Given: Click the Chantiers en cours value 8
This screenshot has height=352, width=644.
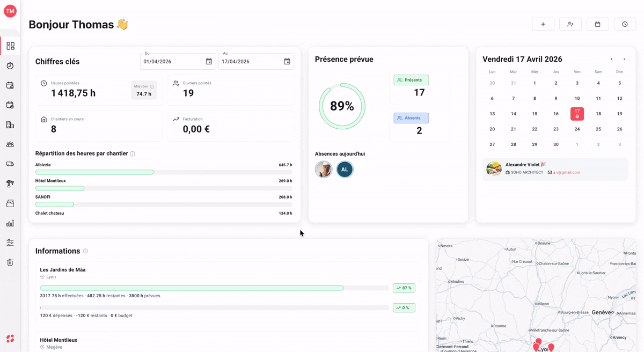Looking at the screenshot, I should pyautogui.click(x=54, y=129).
